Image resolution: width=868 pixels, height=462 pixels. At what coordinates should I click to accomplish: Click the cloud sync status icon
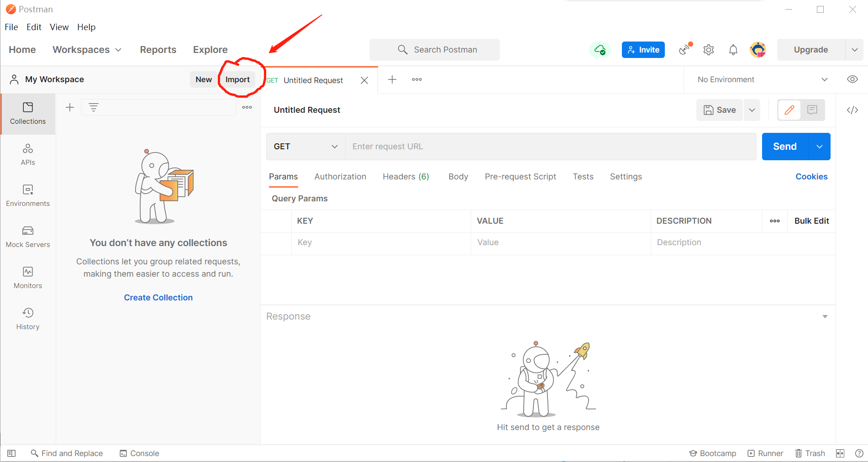[600, 50]
